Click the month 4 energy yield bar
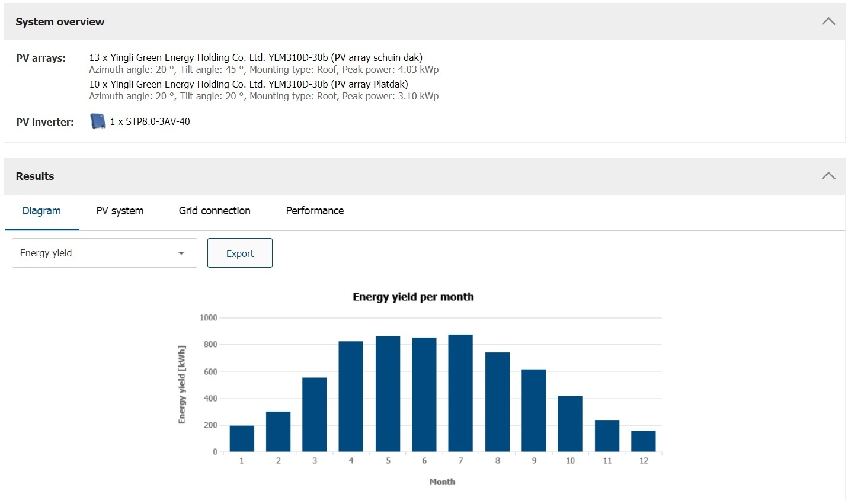848x504 pixels. 351,397
